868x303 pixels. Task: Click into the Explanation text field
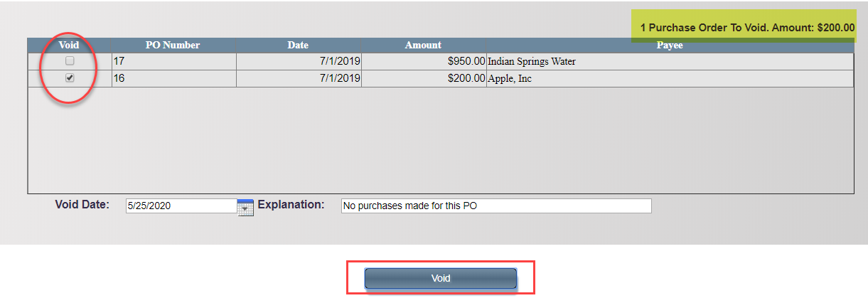(x=495, y=206)
